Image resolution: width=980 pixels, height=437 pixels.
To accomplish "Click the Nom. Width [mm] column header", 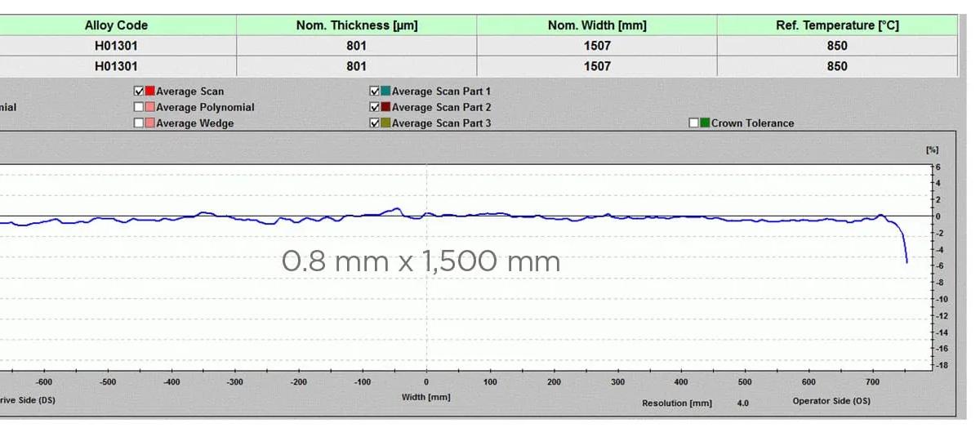I will pos(597,25).
